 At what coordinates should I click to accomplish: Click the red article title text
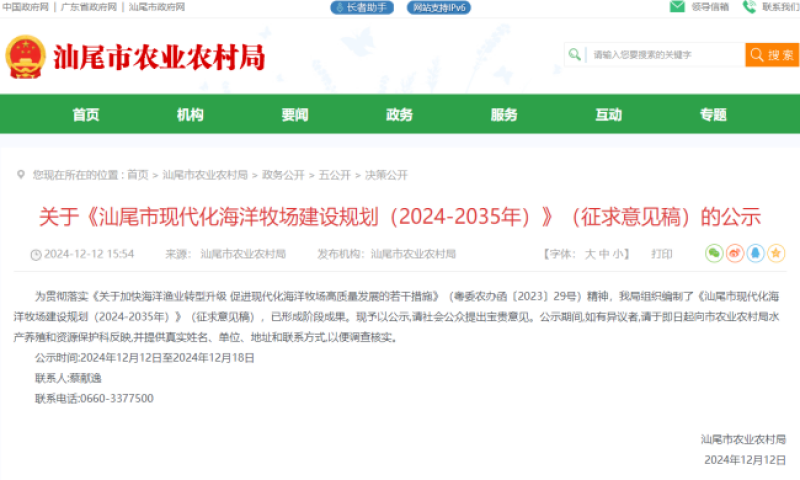pyautogui.click(x=400, y=217)
